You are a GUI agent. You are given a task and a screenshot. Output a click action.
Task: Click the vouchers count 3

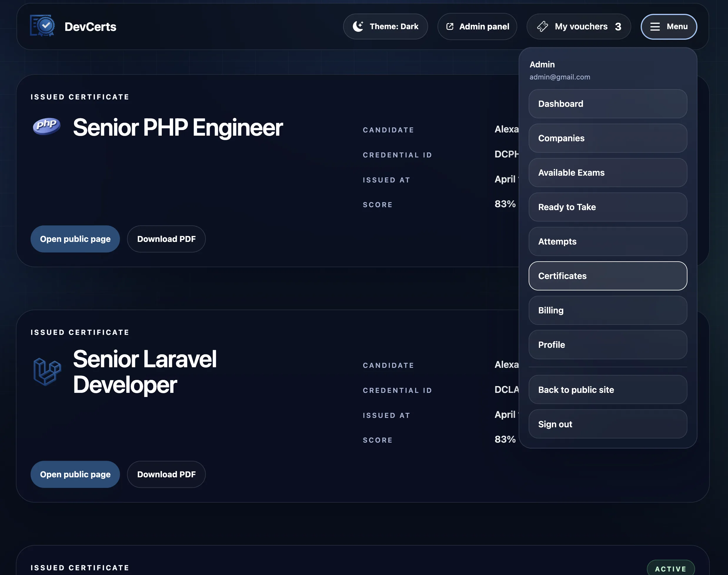[618, 26]
